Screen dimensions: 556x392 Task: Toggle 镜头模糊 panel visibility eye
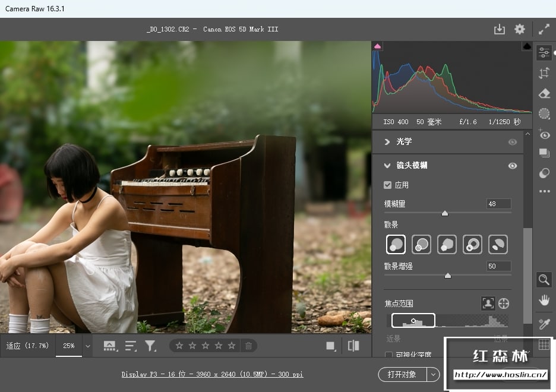tap(513, 166)
